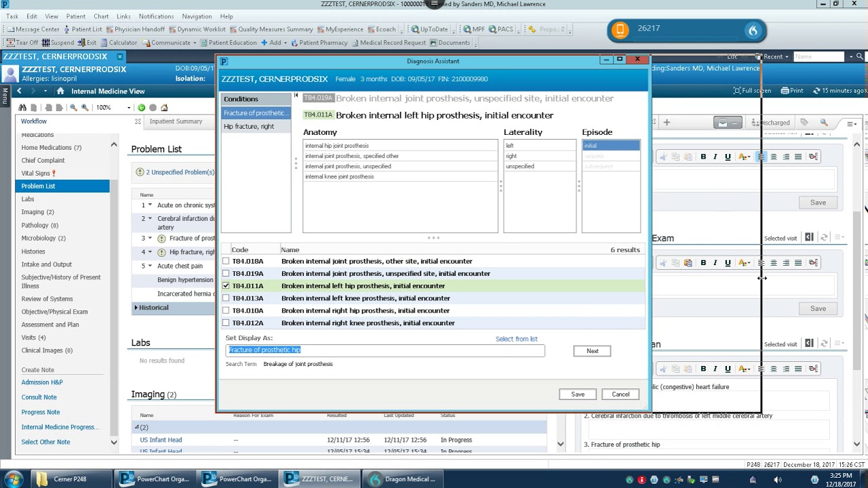Open Quality Measures Summary
Viewport: 868px width, 488px height.
[271, 29]
